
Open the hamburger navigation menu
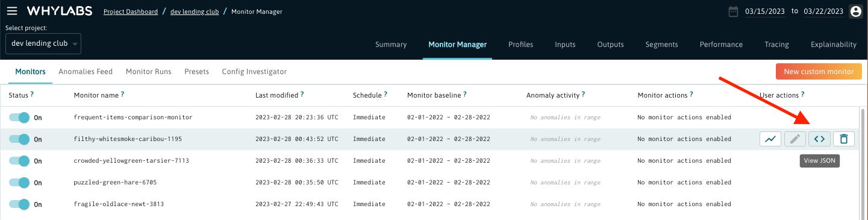pyautogui.click(x=12, y=11)
